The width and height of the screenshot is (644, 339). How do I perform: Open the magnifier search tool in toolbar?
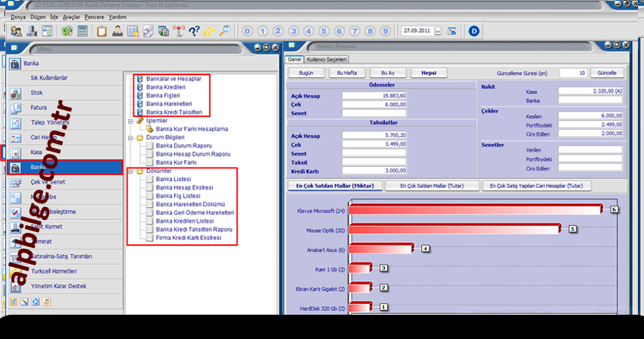pos(224,31)
